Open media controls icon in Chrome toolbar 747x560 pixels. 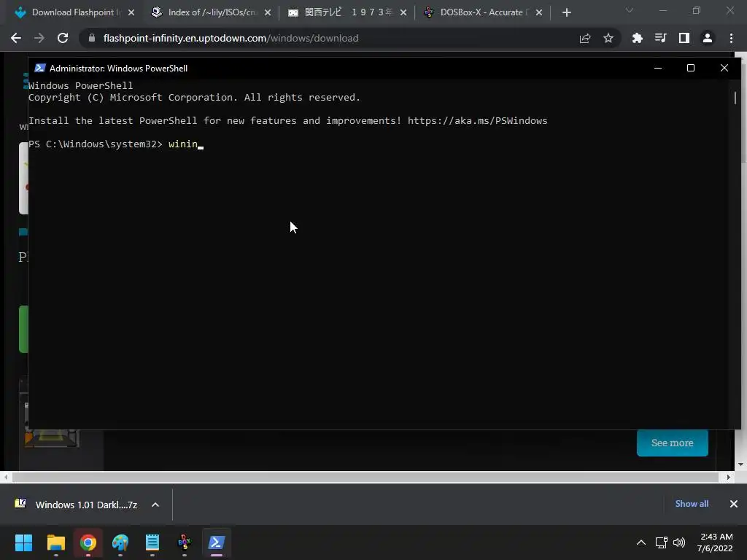click(x=660, y=38)
